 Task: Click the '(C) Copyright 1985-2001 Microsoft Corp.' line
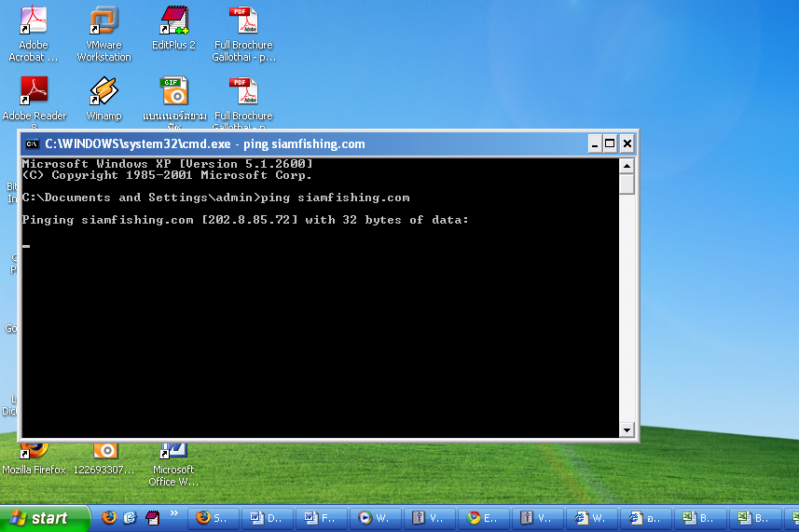point(167,175)
